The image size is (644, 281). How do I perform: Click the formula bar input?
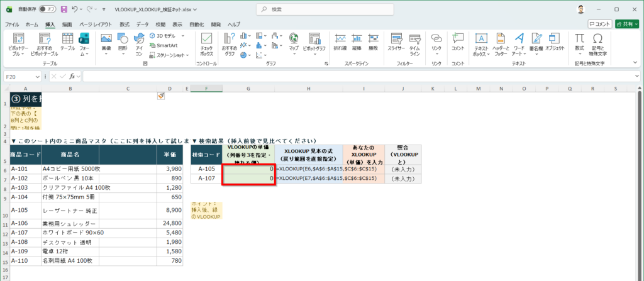[x=357, y=77]
